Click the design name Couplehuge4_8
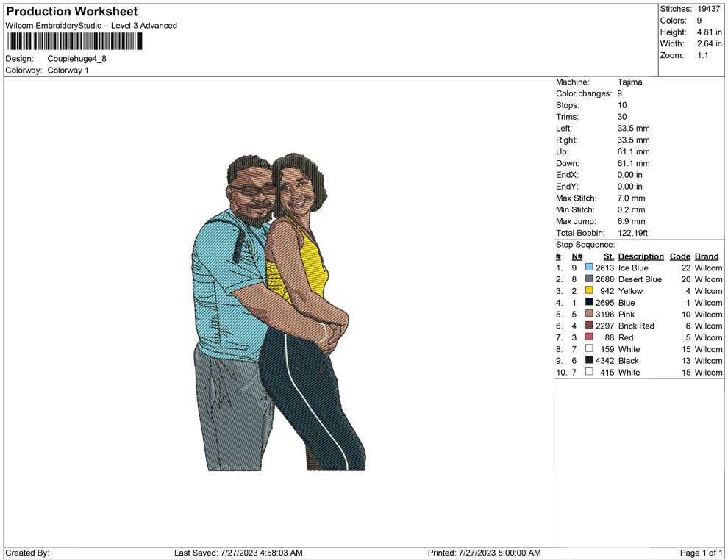Viewport: 728px width, 560px height. point(77,59)
